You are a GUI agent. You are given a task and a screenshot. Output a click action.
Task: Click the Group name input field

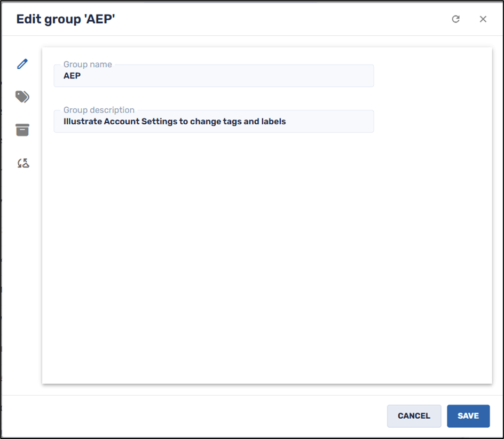214,76
